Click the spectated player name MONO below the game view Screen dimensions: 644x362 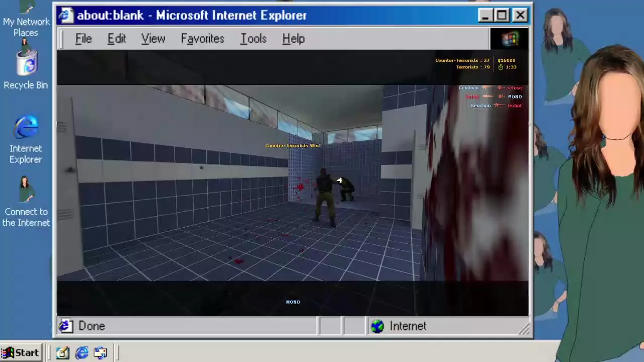coord(293,302)
